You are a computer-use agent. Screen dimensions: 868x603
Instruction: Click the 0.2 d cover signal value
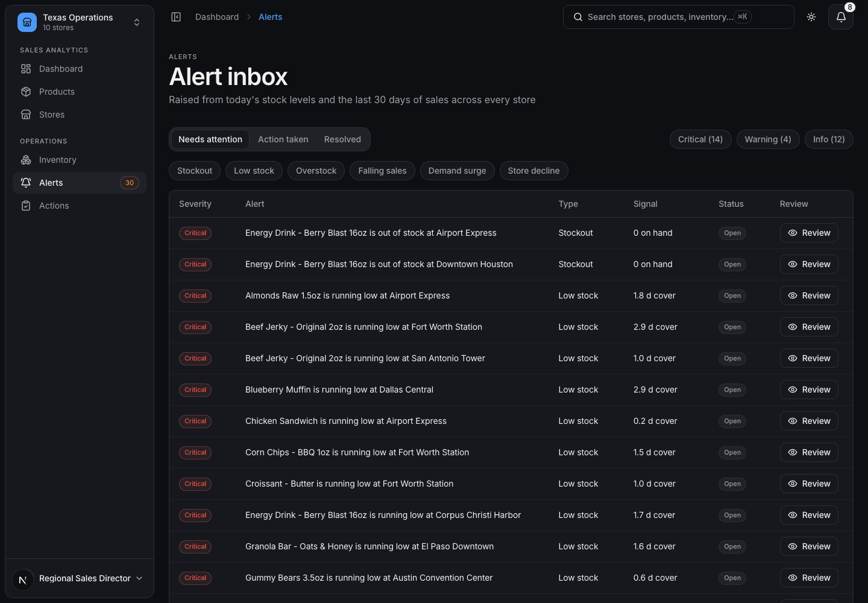655,421
